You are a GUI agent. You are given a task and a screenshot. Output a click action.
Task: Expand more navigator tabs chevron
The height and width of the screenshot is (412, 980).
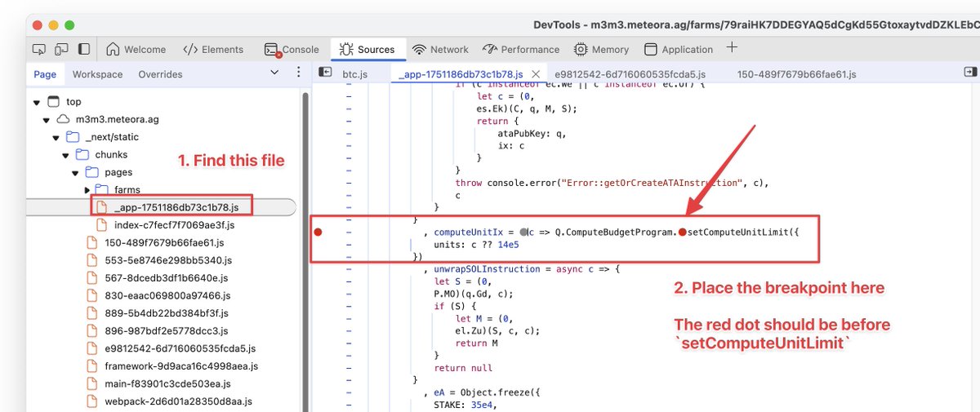[x=274, y=73]
